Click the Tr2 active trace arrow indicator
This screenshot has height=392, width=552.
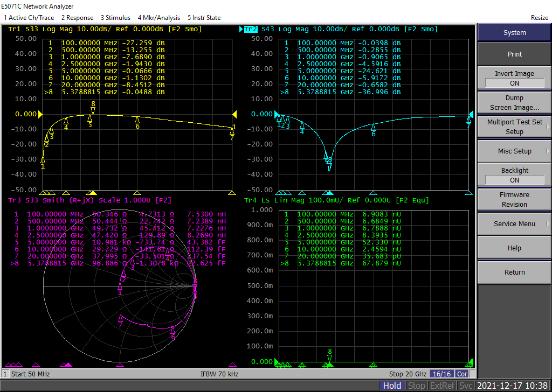tap(241, 29)
